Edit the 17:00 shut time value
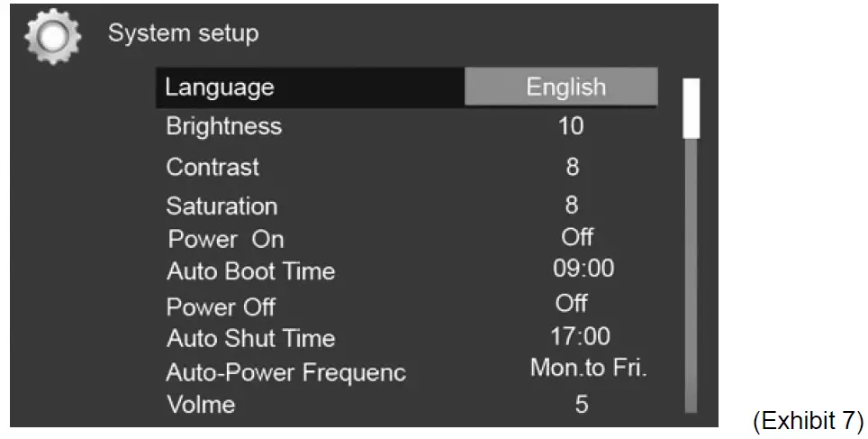The height and width of the screenshot is (439, 868). tap(580, 337)
